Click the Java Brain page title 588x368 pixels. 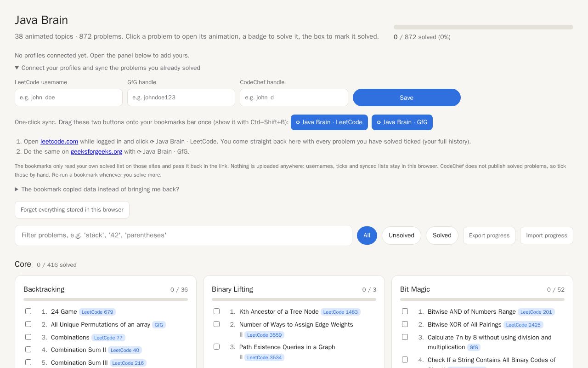(41, 20)
